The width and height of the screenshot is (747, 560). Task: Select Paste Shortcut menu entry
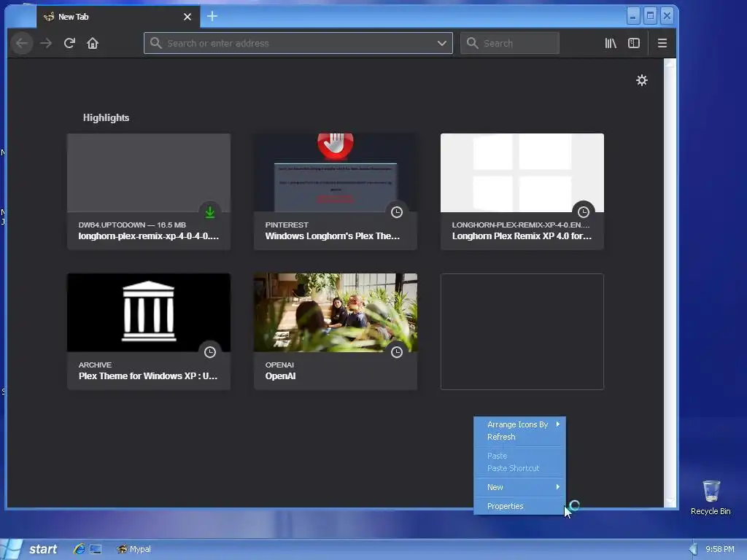tap(519, 468)
